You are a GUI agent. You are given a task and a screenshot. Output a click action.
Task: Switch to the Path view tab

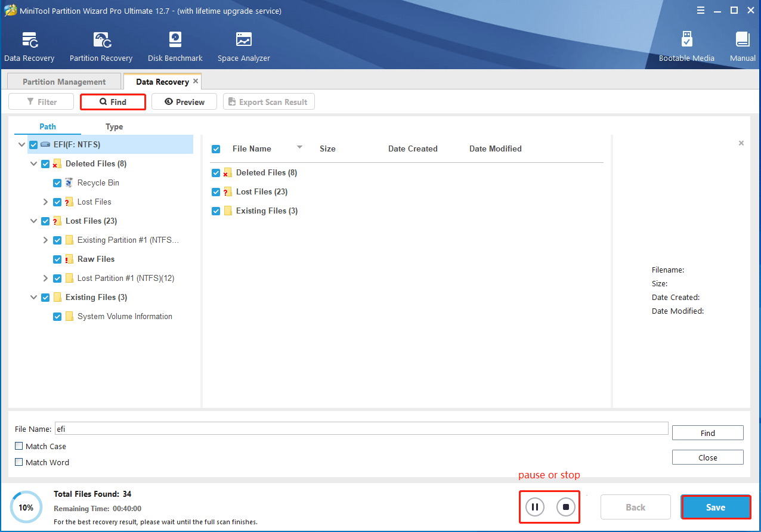tap(48, 126)
